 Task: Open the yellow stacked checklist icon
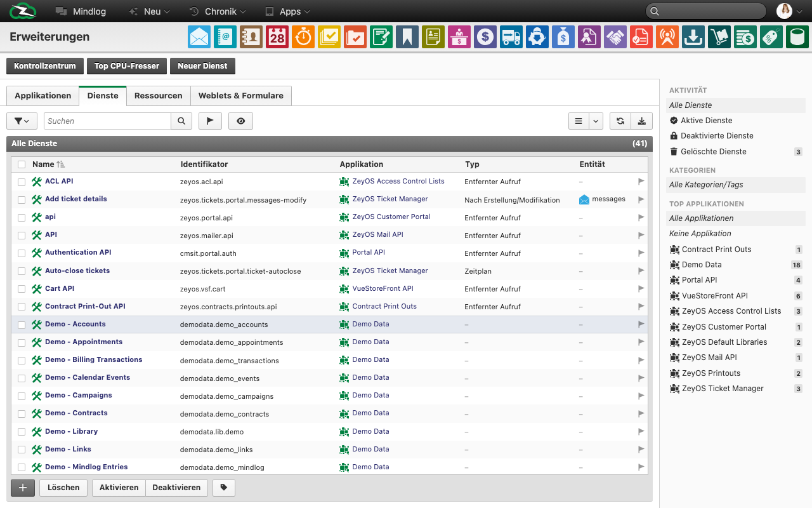[329, 37]
